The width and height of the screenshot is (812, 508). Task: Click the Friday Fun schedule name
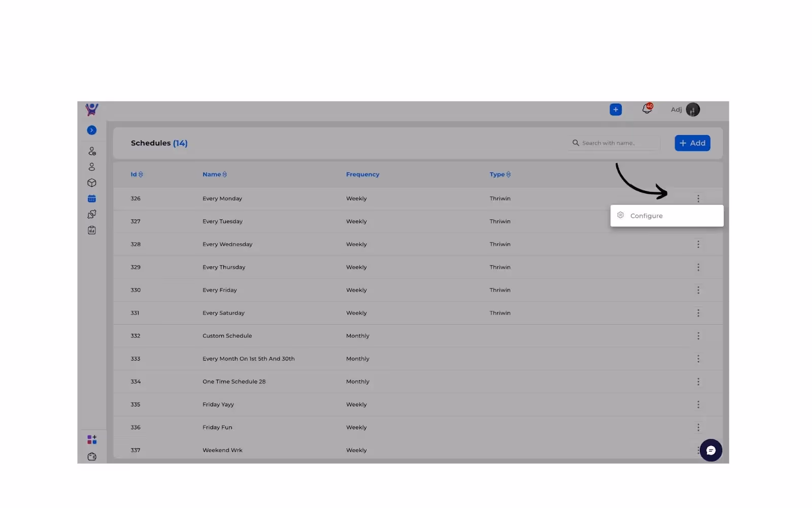[x=217, y=427]
